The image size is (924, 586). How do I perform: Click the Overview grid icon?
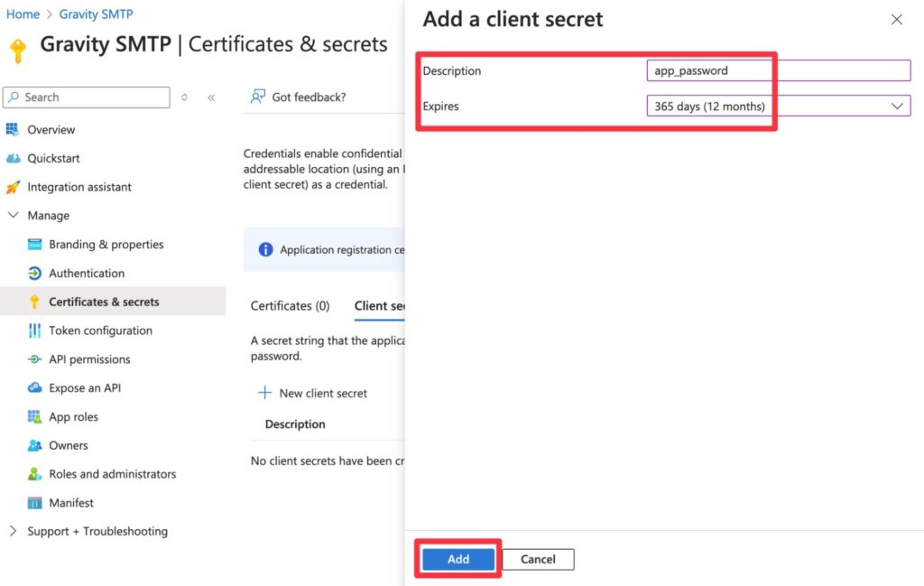pos(13,129)
